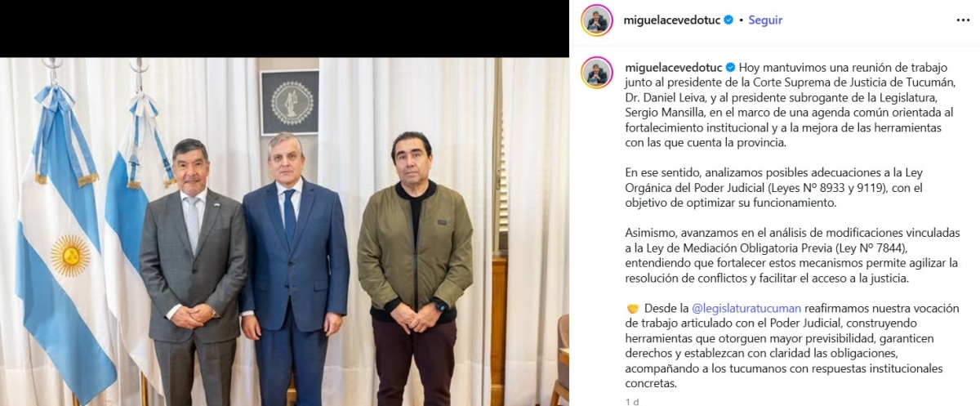Click the verified badge in the caption line
This screenshot has width=980, height=406.
(730, 67)
